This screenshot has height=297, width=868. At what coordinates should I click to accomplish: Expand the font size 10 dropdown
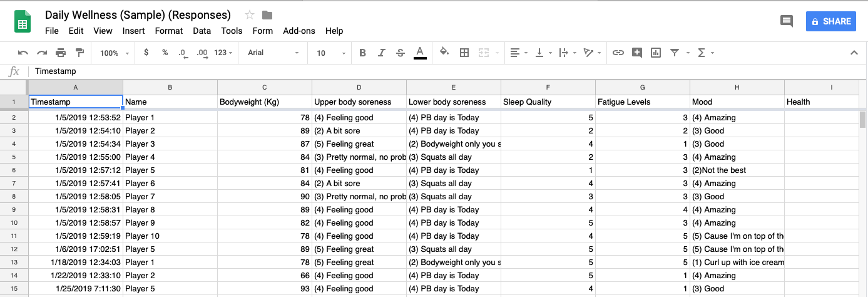pyautogui.click(x=330, y=53)
